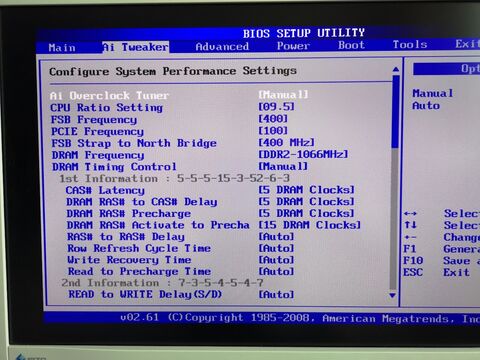Viewport: 480px width, 360px height.
Task: Choose the Manual option in help panel
Action: [x=433, y=93]
